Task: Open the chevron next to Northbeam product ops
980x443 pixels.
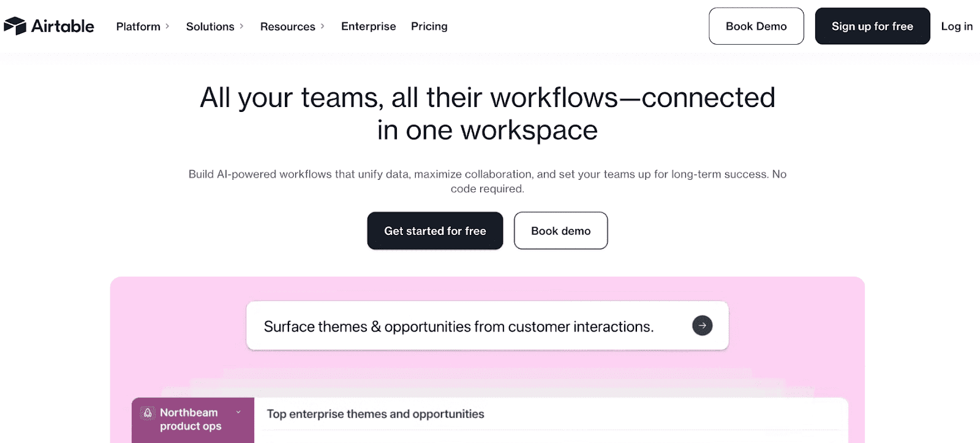Action: 239,412
